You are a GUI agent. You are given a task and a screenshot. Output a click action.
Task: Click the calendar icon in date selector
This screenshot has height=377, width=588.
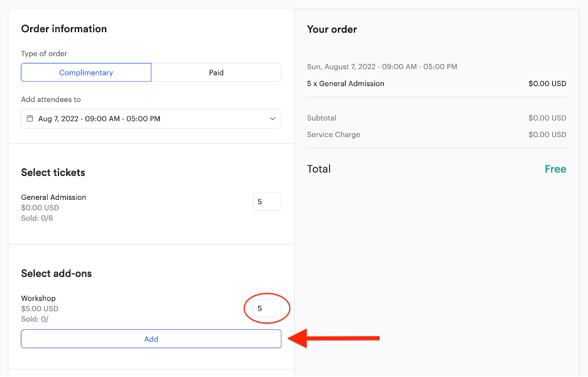coord(30,119)
